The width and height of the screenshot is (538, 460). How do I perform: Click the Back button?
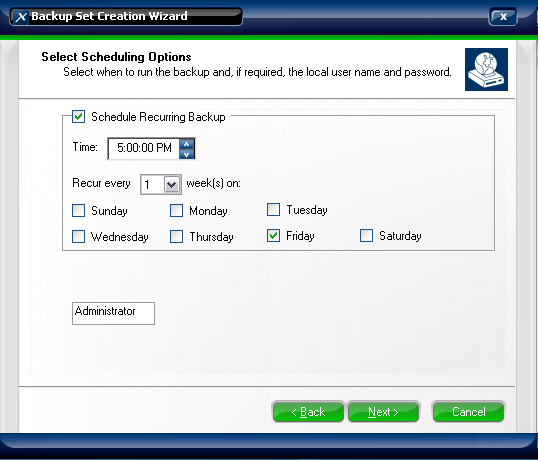[x=308, y=411]
